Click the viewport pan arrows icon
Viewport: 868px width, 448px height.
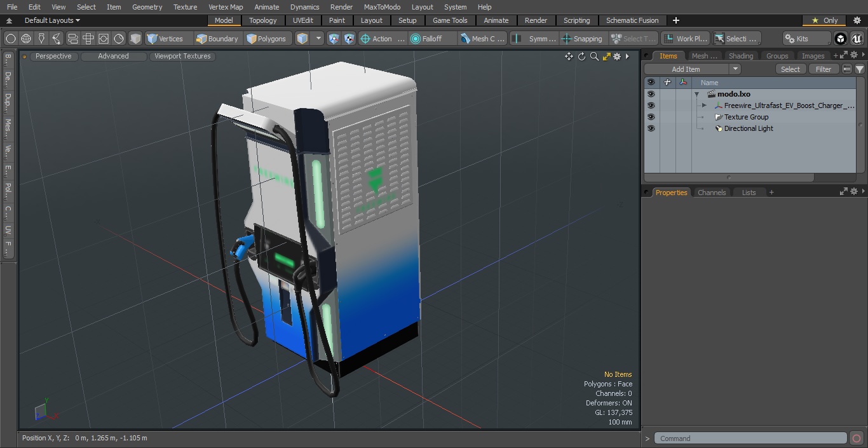pyautogui.click(x=569, y=57)
